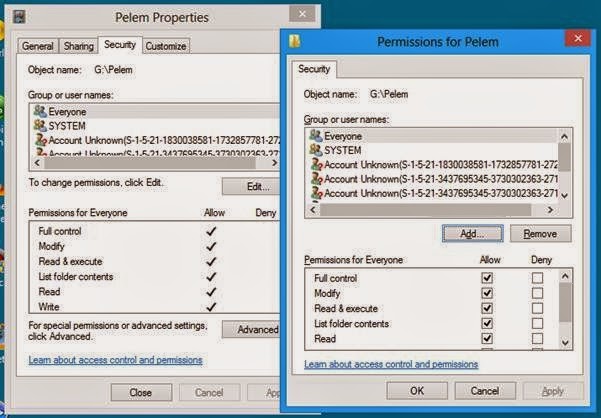Click the Pelem Properties title bar icon
The width and height of the screenshot is (601, 418).
[20, 16]
